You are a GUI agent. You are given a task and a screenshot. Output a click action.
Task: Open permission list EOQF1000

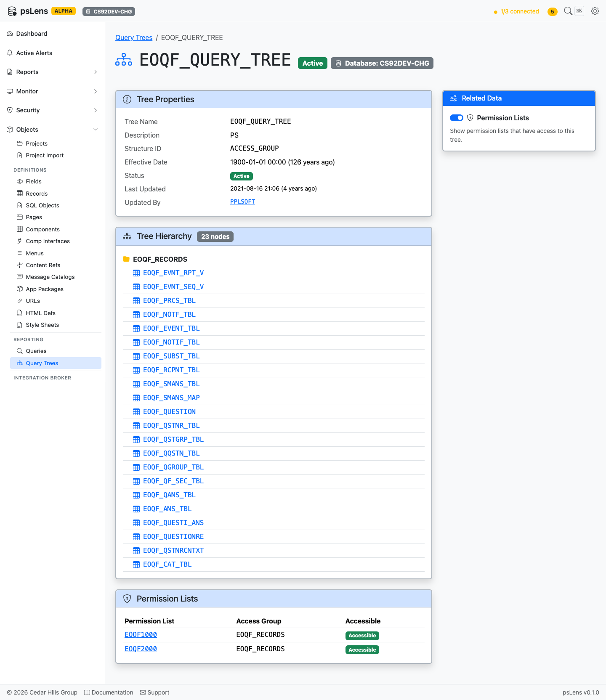(141, 634)
